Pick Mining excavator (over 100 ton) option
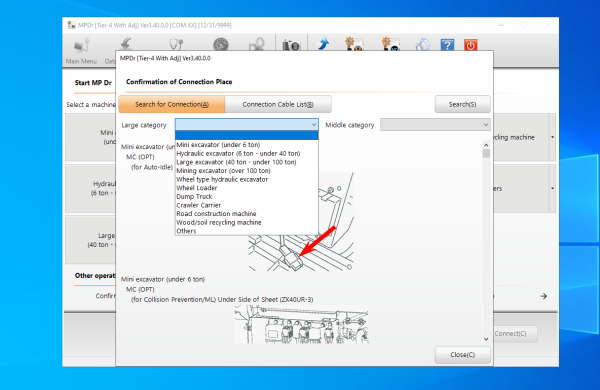600x390 pixels. 223,171
